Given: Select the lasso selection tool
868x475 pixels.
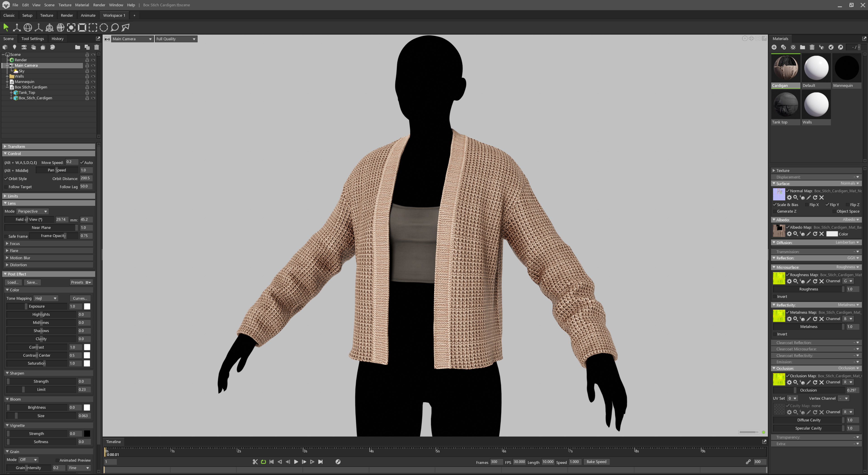Looking at the screenshot, I should (115, 28).
